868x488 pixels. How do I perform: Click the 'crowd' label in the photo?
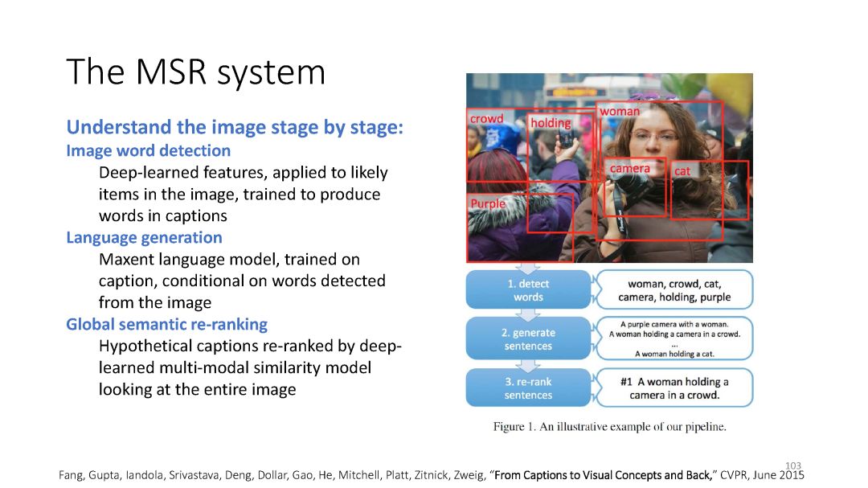click(486, 118)
